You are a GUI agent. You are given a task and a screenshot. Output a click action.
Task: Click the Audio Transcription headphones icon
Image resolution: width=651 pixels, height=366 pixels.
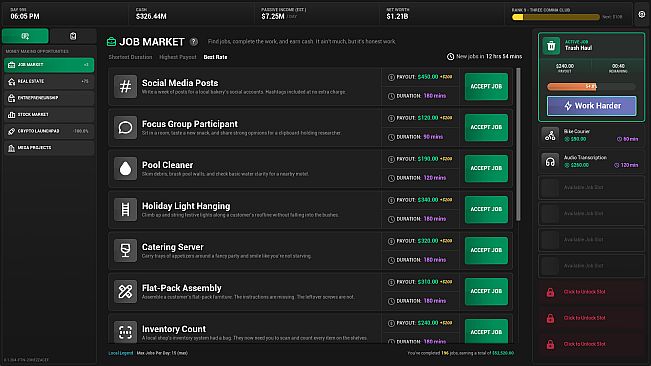coord(550,161)
